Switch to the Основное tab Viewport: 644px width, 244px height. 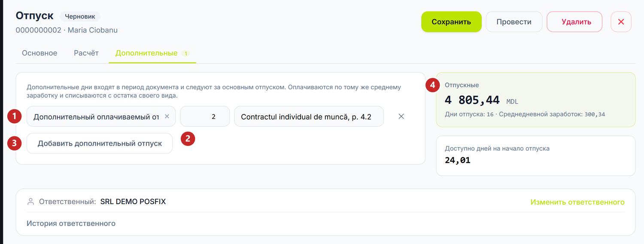click(x=39, y=53)
